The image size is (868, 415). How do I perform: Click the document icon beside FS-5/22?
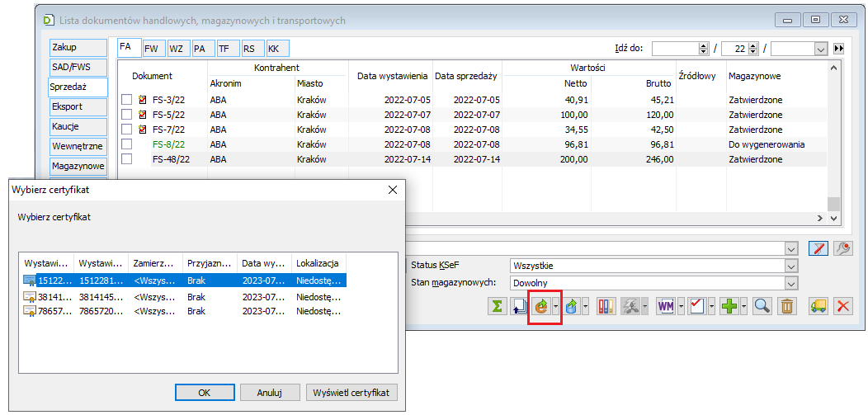(x=142, y=115)
